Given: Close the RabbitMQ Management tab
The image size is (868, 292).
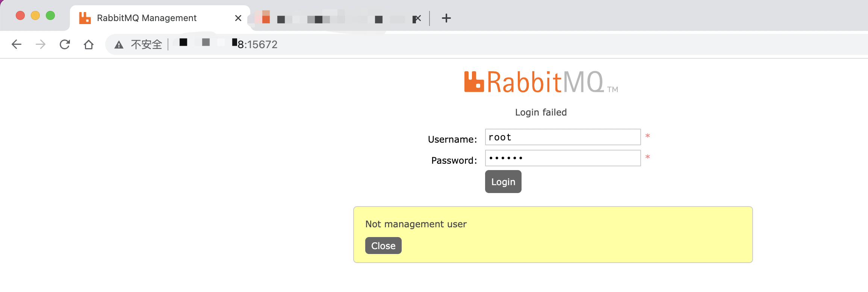Looking at the screenshot, I should coord(238,18).
